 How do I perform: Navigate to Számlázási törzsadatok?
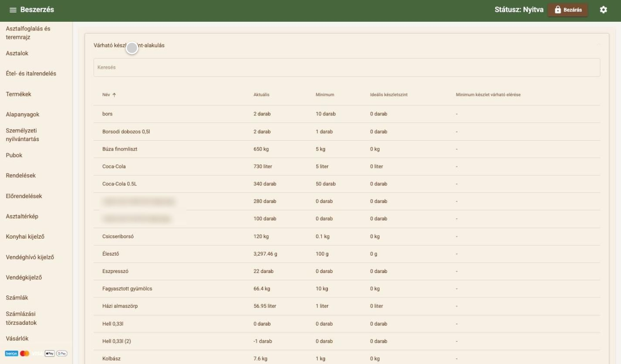21,318
